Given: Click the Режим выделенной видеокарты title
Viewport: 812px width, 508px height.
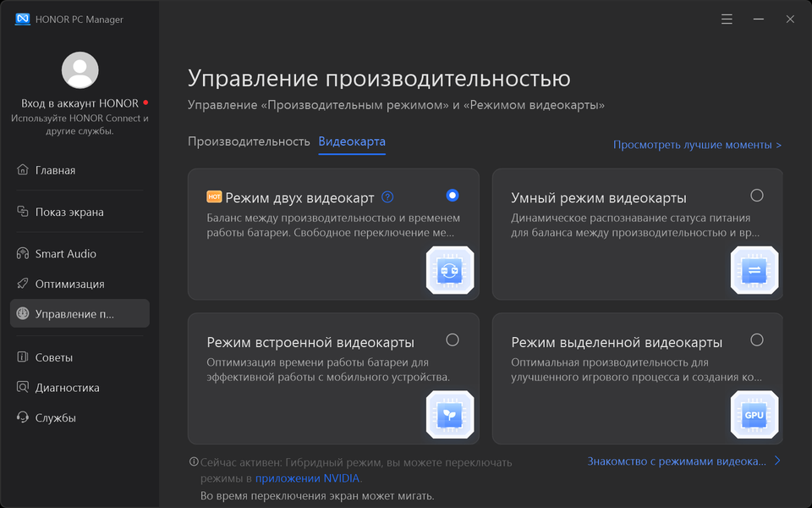Looking at the screenshot, I should tap(617, 342).
